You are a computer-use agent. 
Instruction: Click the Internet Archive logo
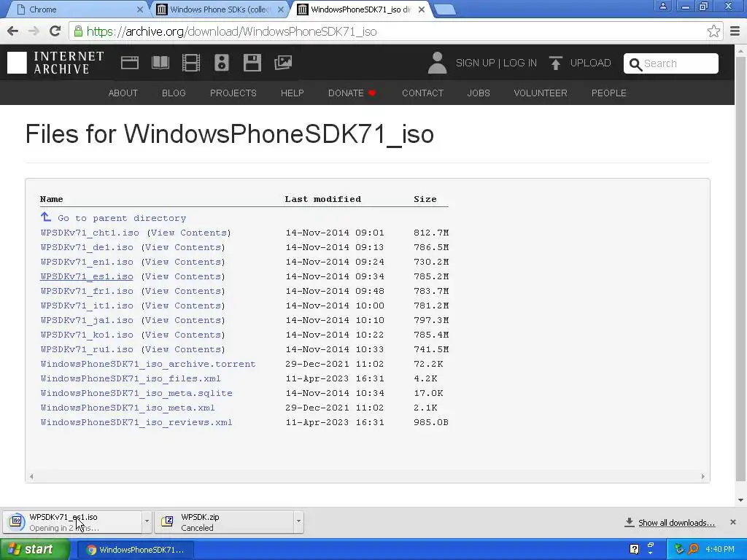click(x=55, y=63)
